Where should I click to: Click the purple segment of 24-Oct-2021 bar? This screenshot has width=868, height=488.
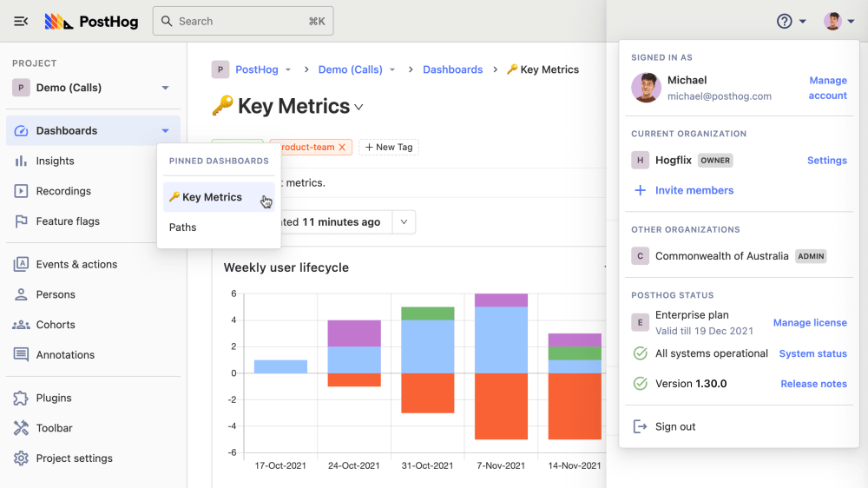pyautogui.click(x=354, y=333)
